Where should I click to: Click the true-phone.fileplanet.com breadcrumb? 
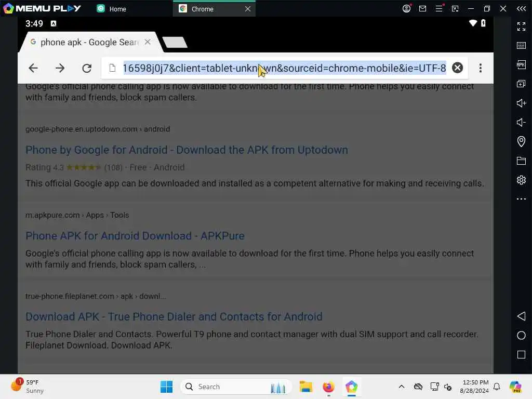pos(96,296)
